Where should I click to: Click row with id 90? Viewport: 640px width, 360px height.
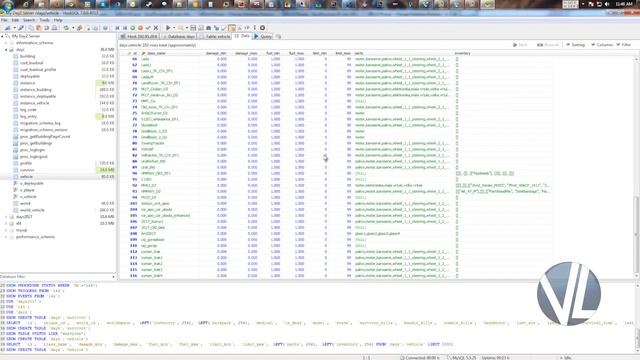coord(335,173)
